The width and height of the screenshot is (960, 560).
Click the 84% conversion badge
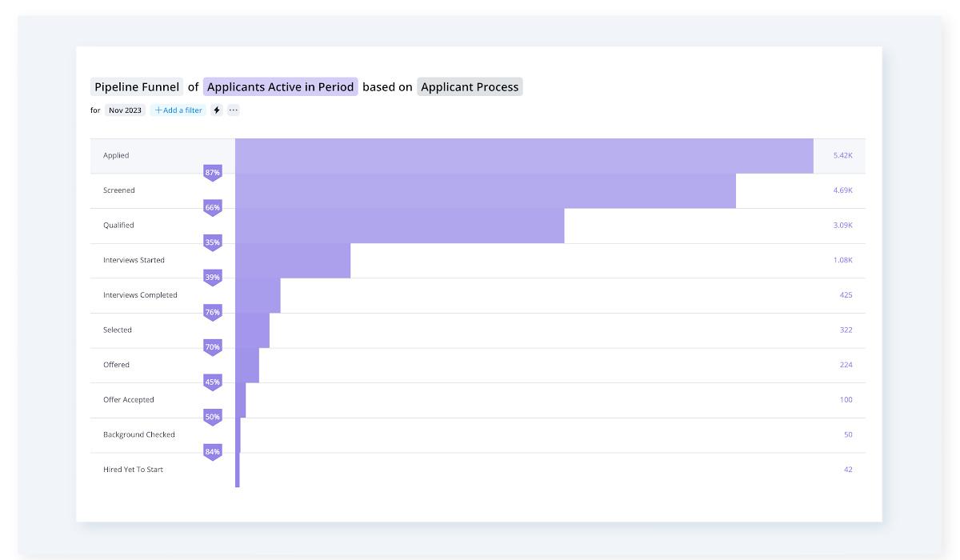coord(213,452)
